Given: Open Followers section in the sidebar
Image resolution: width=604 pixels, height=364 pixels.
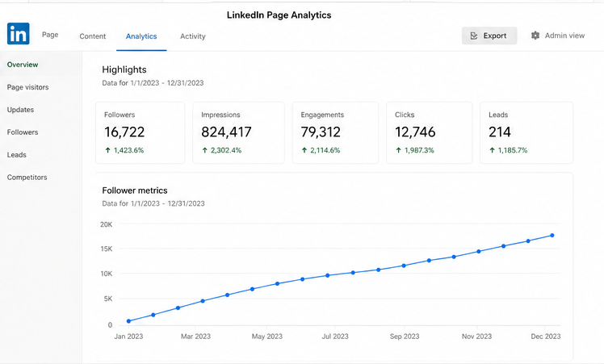Looking at the screenshot, I should pos(23,132).
